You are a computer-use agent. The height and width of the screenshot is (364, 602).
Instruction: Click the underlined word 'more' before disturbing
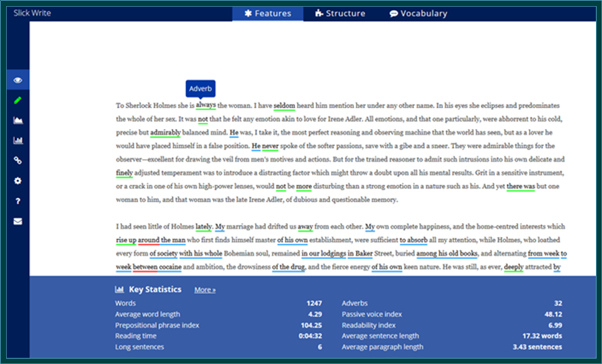click(304, 186)
